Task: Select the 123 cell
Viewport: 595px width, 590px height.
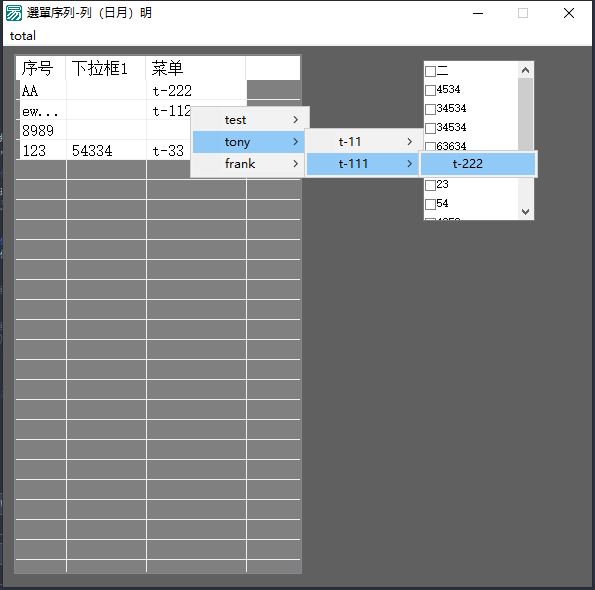Action: 42,150
